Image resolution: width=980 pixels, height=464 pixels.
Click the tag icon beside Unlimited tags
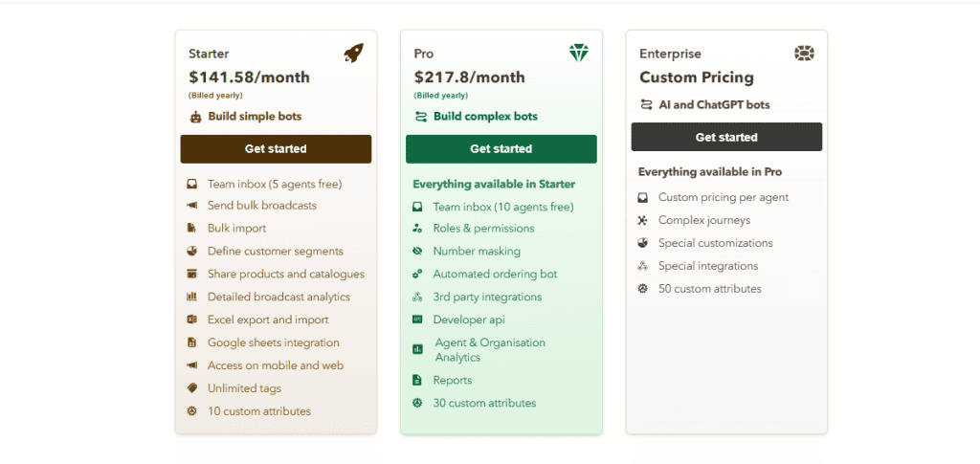click(191, 388)
